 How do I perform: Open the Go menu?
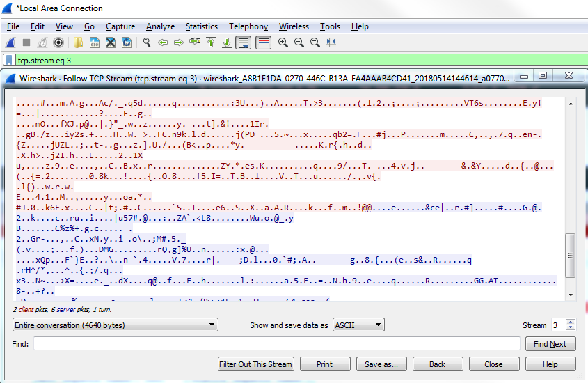(x=89, y=26)
